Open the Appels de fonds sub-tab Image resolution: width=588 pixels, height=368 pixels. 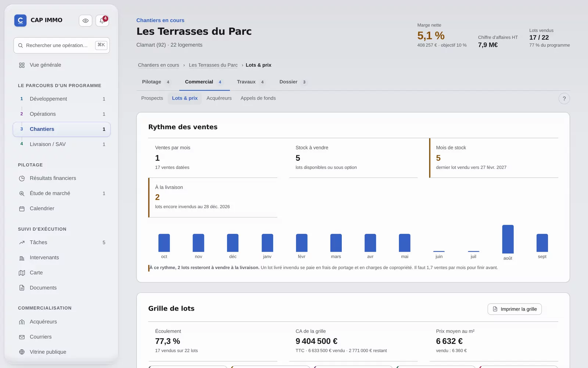click(x=258, y=98)
